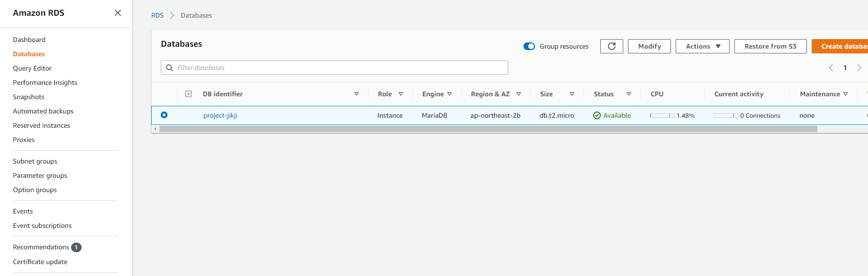Toggle Group resources switch

click(529, 46)
